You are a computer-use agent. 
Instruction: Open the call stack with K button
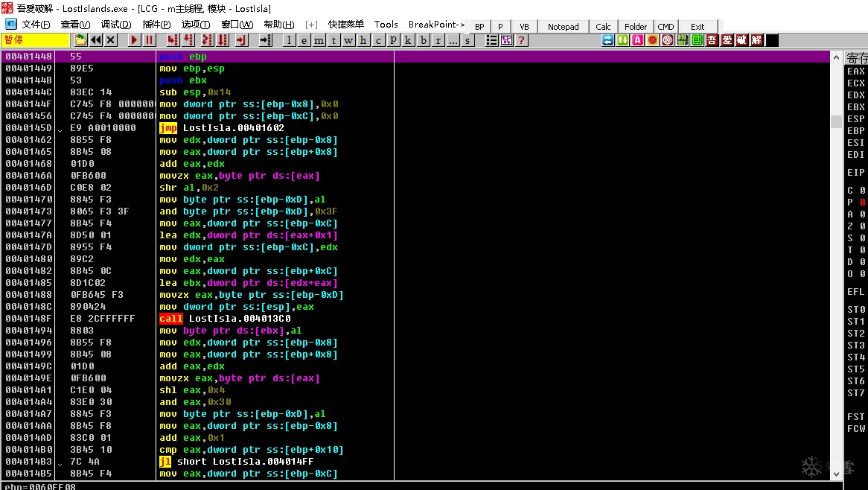tap(408, 40)
